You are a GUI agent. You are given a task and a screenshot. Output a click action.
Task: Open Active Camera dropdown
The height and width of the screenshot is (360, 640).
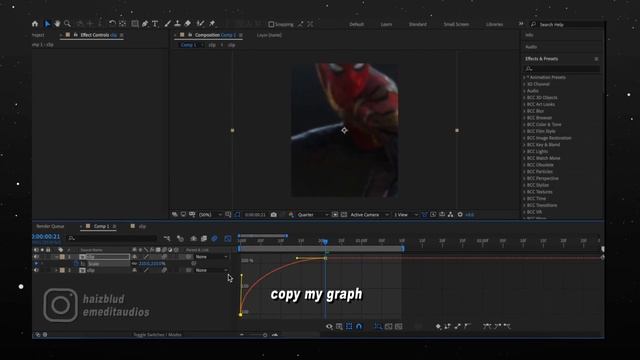click(x=369, y=215)
